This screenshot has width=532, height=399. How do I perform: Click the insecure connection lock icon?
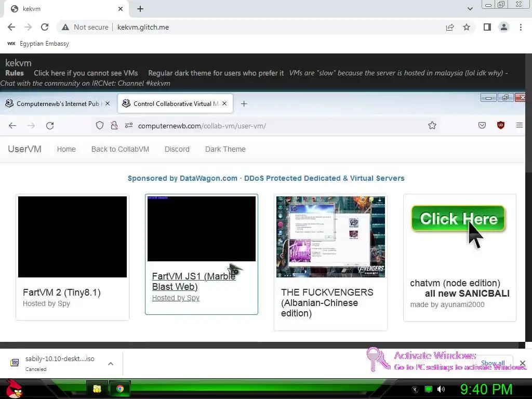coord(114,126)
